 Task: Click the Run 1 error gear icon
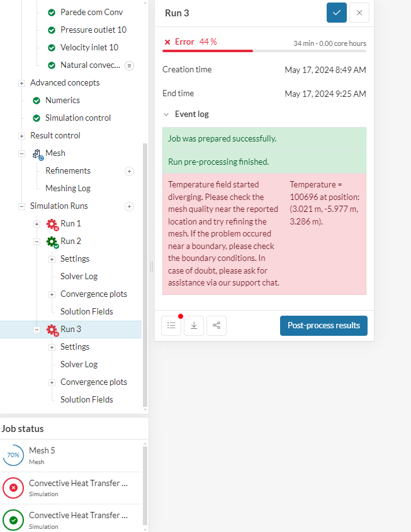pos(52,224)
